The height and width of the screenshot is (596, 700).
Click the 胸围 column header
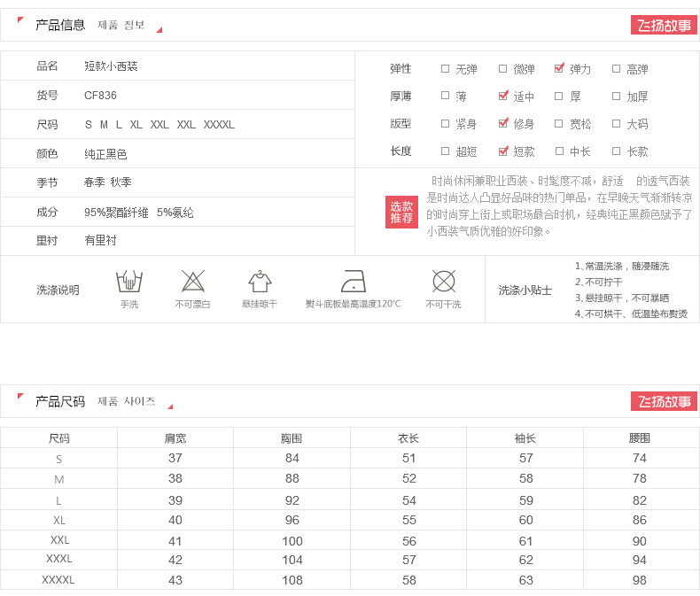click(292, 438)
